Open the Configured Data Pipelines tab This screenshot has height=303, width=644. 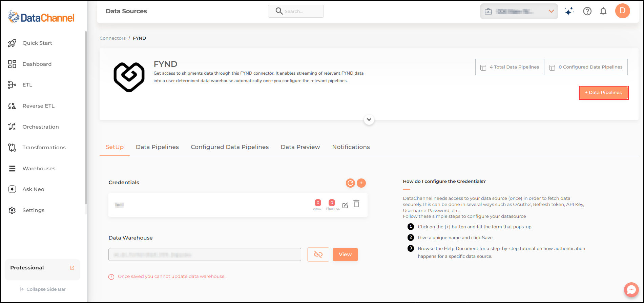[230, 147]
